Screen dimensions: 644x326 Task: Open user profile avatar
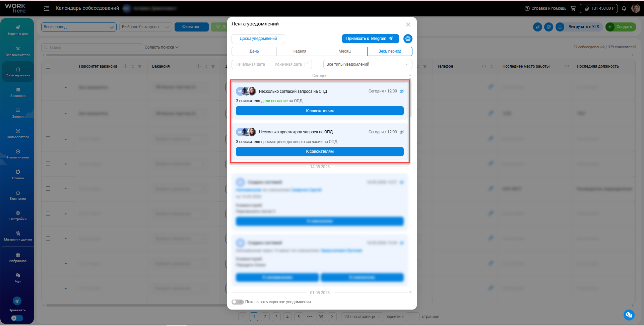pyautogui.click(x=636, y=8)
